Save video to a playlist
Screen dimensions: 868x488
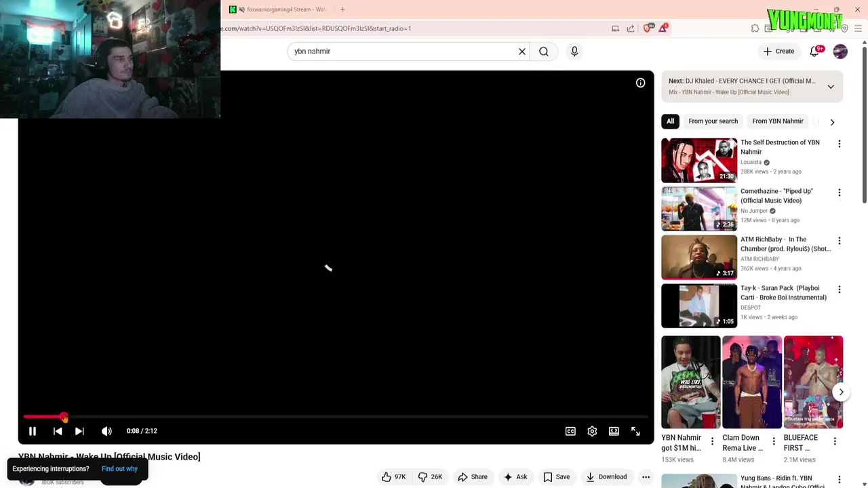coord(557,477)
